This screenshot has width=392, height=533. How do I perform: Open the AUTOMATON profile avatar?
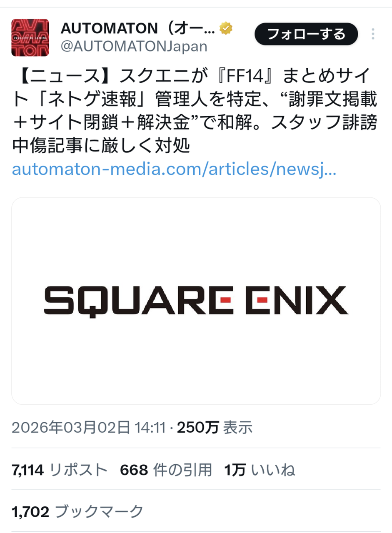[30, 37]
